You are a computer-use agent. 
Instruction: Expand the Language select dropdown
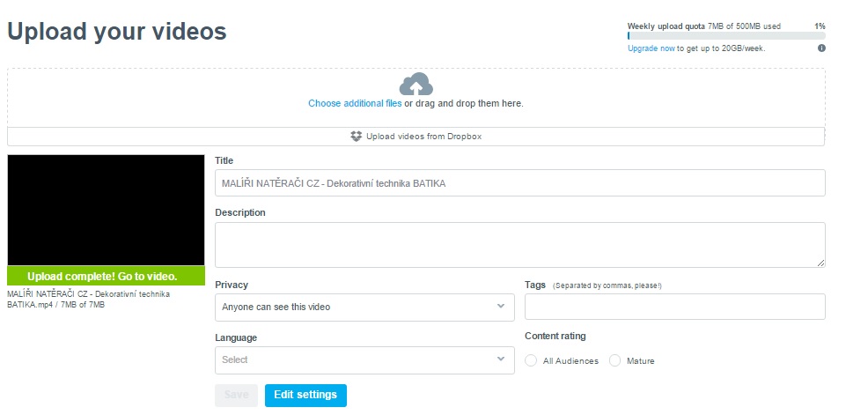pyautogui.click(x=364, y=360)
